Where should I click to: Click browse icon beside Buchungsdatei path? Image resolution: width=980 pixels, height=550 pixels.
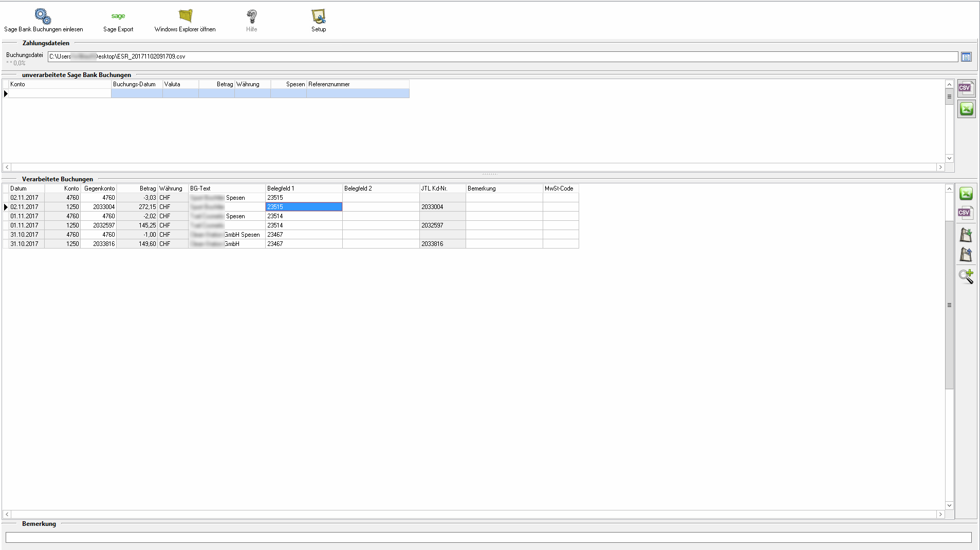point(966,57)
